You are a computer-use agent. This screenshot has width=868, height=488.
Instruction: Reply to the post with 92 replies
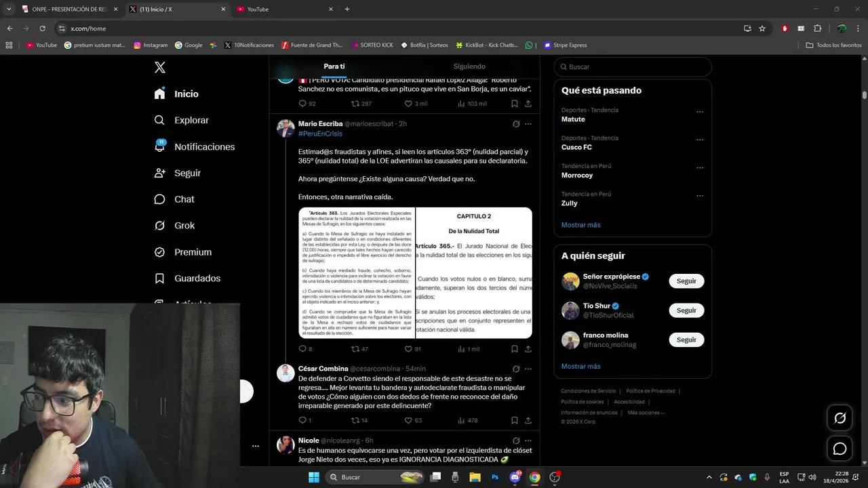[x=307, y=104]
